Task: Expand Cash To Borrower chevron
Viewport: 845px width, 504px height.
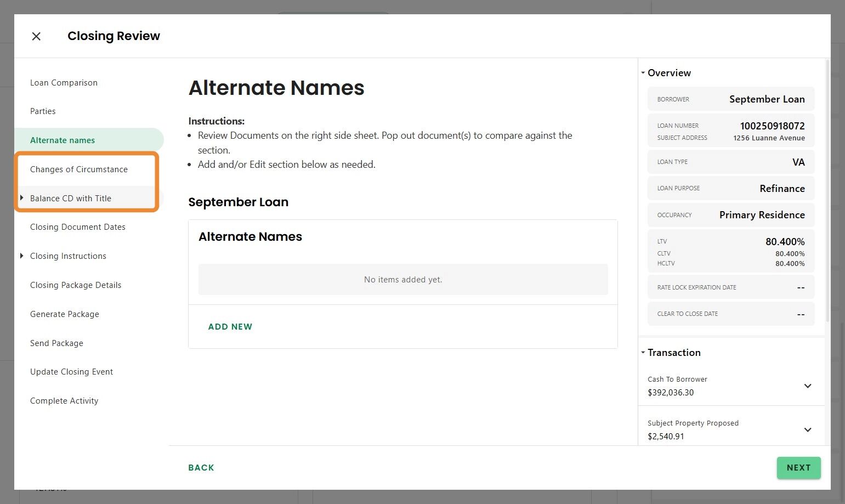Action: [807, 386]
